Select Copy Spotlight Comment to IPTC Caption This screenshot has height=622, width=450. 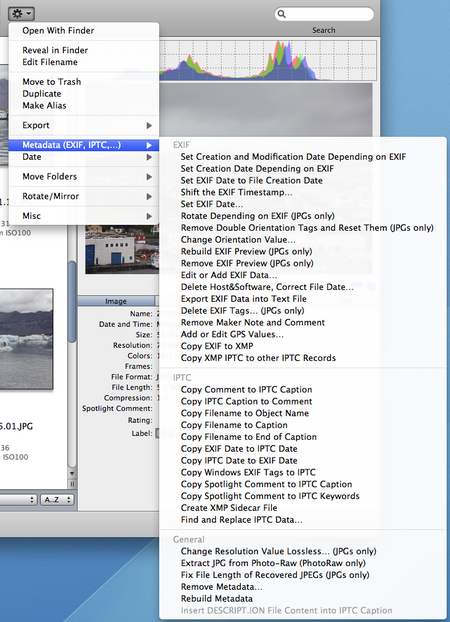[x=303, y=484]
